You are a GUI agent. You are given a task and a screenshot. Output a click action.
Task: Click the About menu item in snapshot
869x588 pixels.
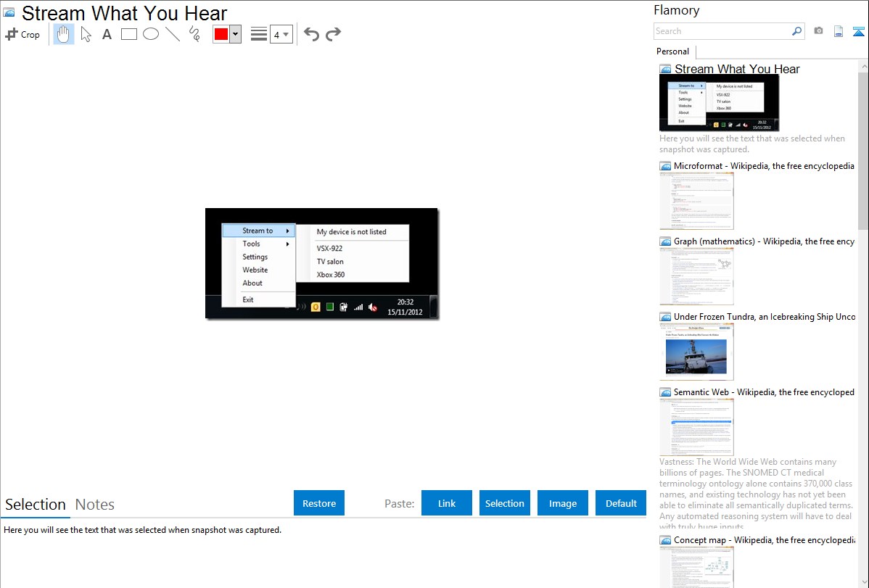tap(259, 283)
